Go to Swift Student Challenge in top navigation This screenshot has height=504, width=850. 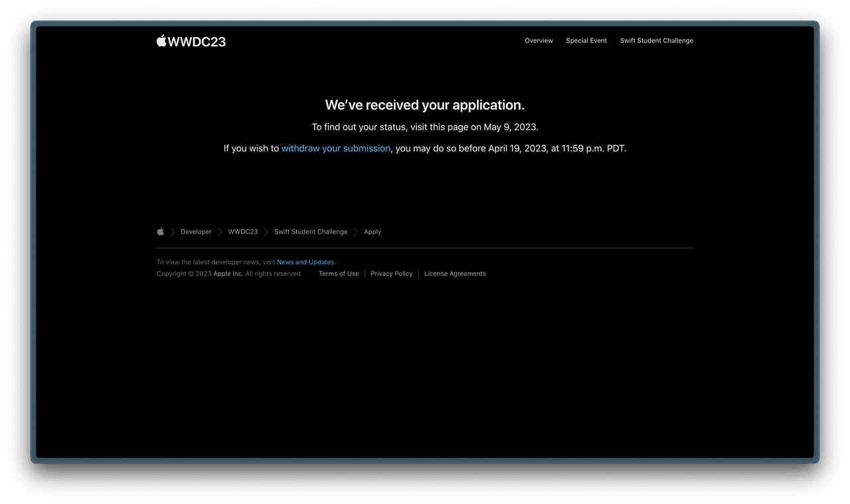(656, 41)
